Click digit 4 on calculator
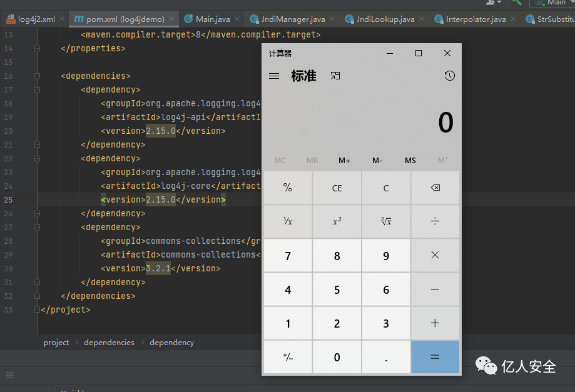Viewport: 575px width, 392px height. (x=288, y=289)
